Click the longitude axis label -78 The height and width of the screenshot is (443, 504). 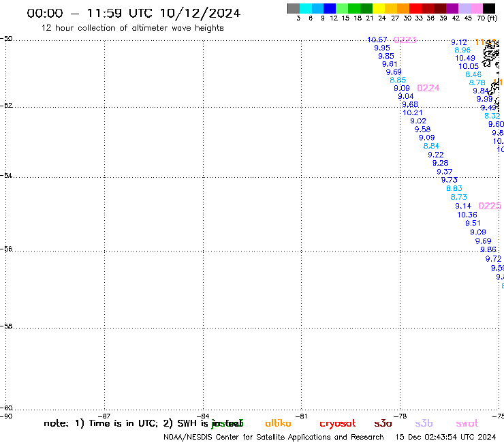[400, 416]
